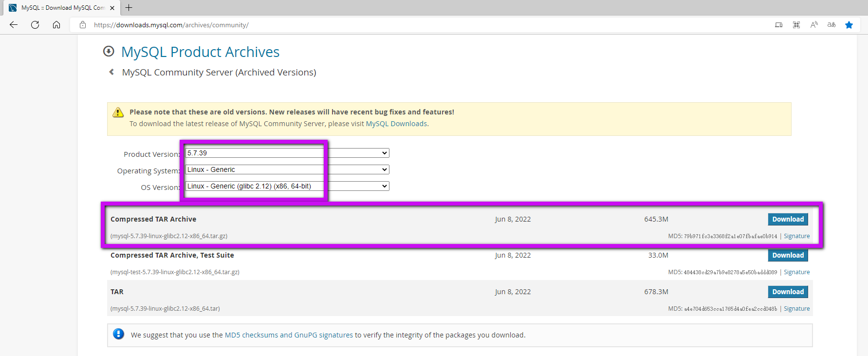Click the TAR row title
The image size is (868, 356).
[x=117, y=292]
